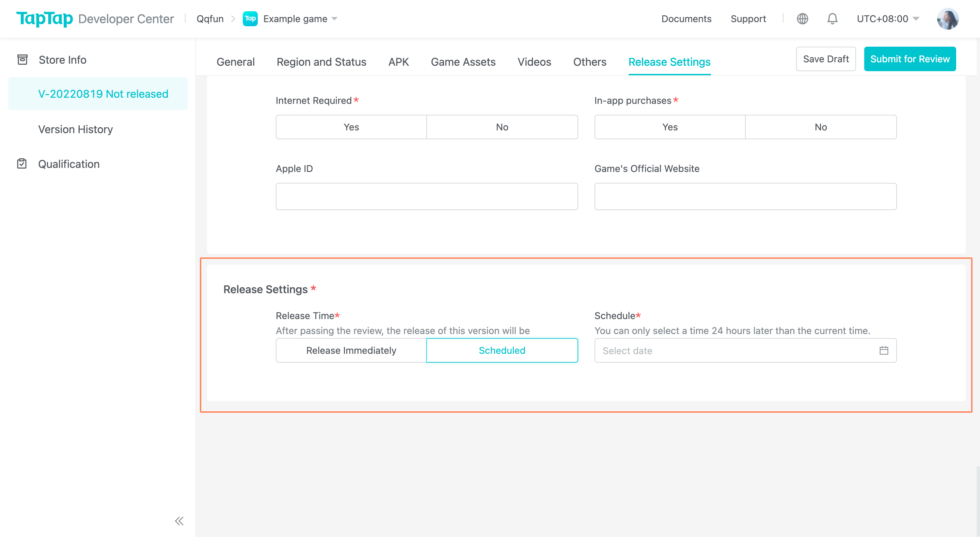Click the Qualification clipboard icon

(x=22, y=164)
